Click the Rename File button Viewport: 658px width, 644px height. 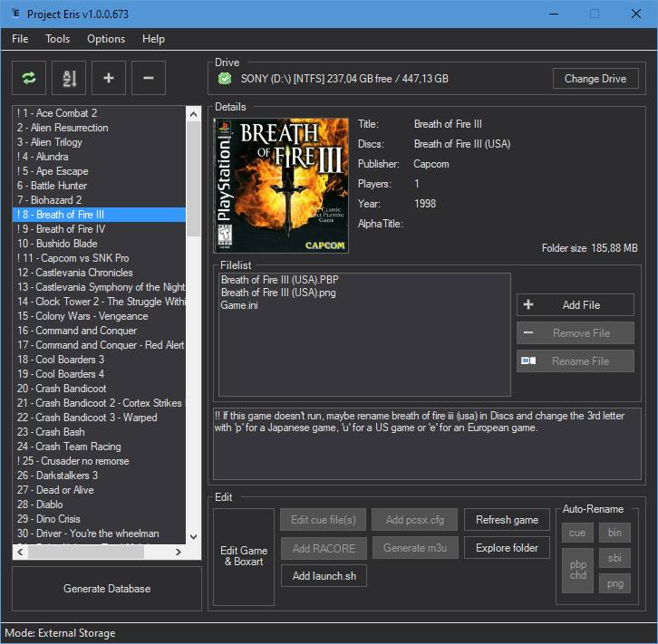tap(575, 361)
